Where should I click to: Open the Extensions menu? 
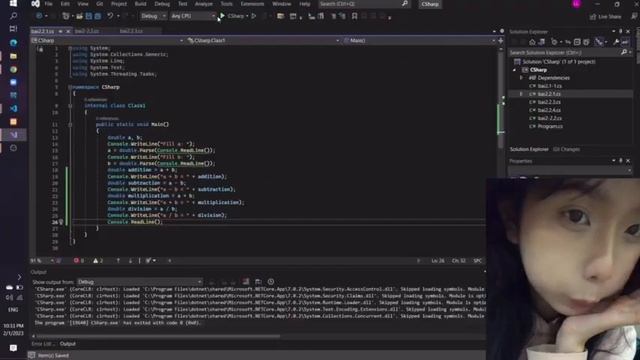tap(252, 4)
